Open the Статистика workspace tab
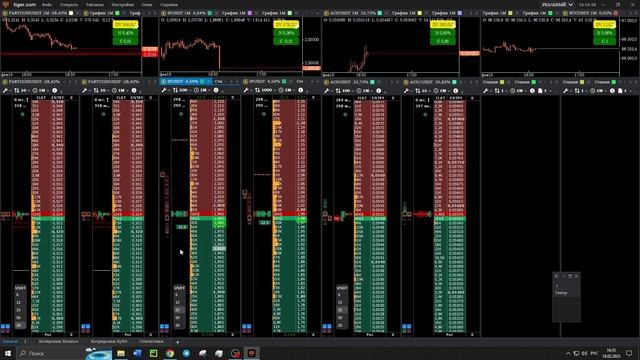 tap(151, 341)
